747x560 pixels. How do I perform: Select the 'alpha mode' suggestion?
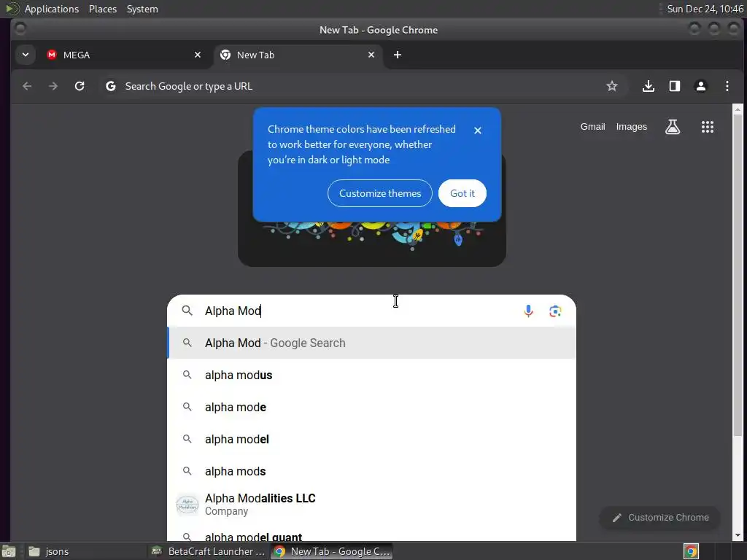pyautogui.click(x=371, y=407)
